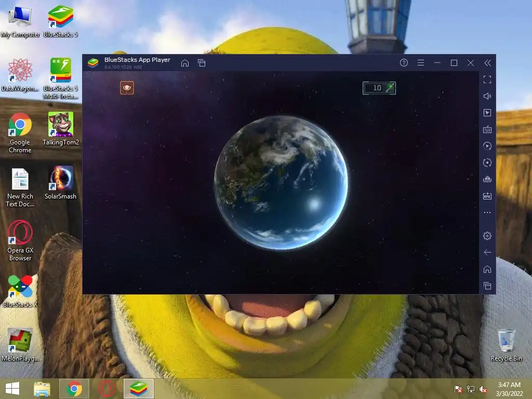Screen dimensions: 532x399
Task: Open the keyboard game controls icon
Action: pyautogui.click(x=487, y=129)
